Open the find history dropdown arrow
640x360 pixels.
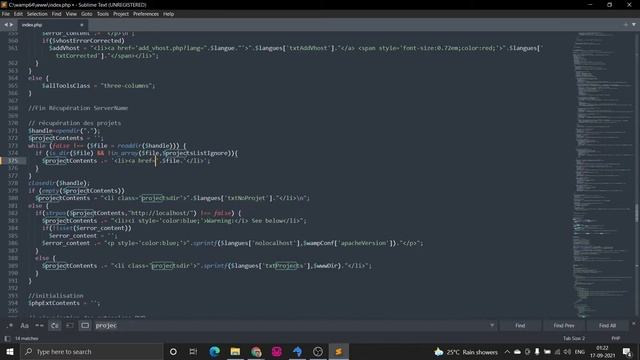[492, 325]
